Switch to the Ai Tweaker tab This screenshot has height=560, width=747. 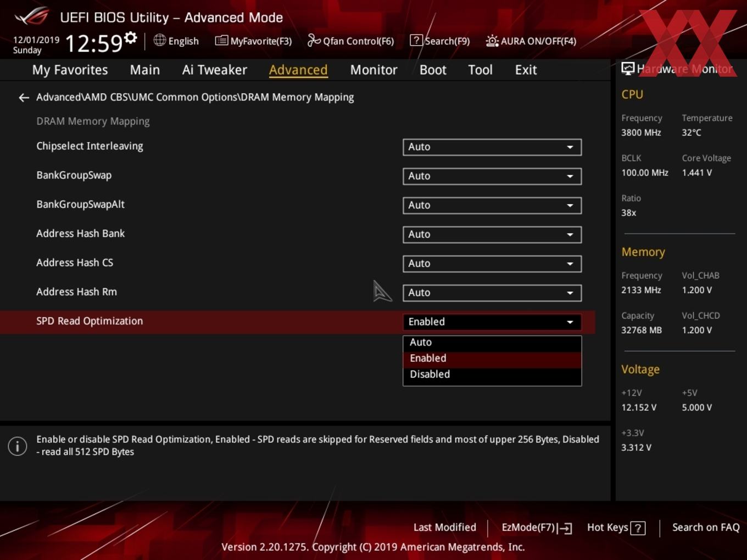(x=215, y=70)
